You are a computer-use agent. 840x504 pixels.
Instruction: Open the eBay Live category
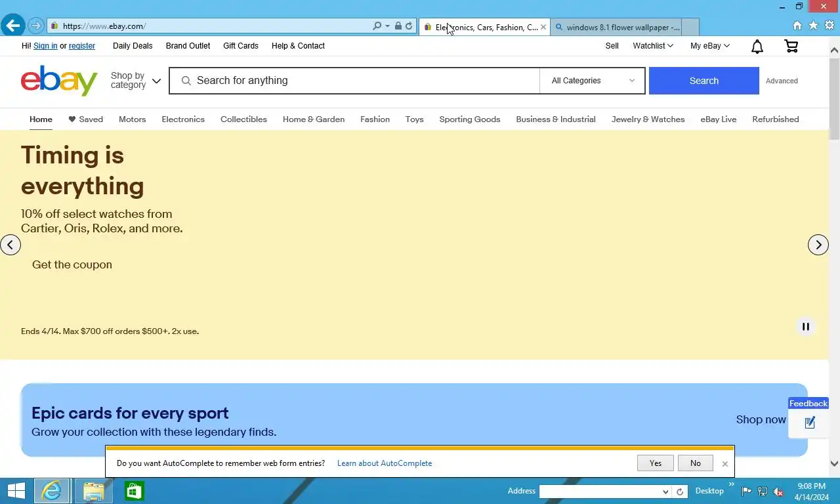719,119
